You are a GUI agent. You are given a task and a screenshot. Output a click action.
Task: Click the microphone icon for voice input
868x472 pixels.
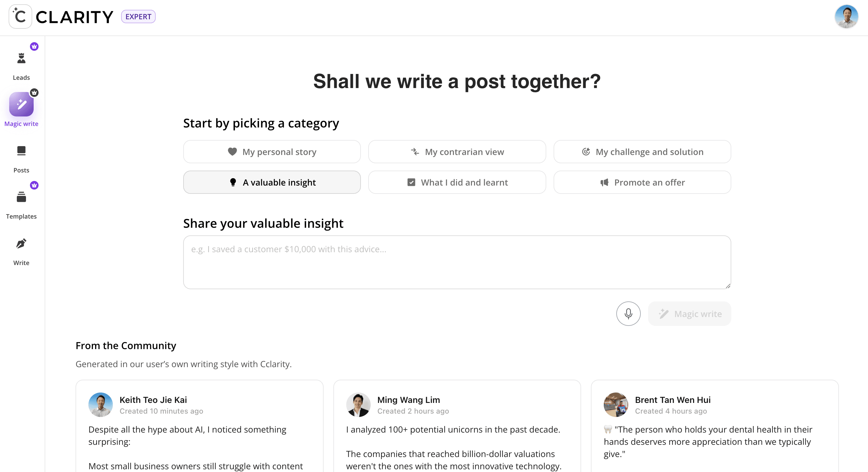[x=628, y=313]
